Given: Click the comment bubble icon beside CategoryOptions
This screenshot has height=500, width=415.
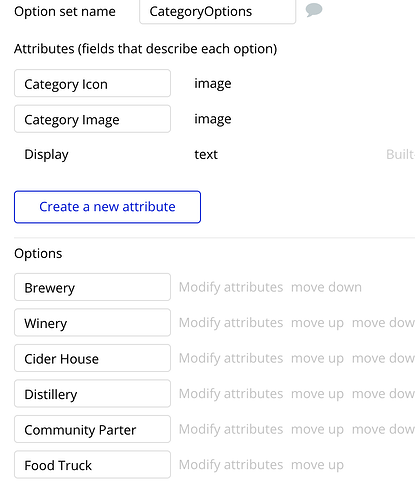Looking at the screenshot, I should pyautogui.click(x=314, y=10).
